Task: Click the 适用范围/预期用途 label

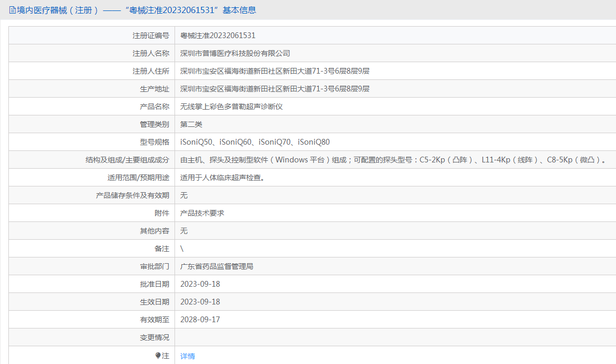Action: (x=138, y=178)
